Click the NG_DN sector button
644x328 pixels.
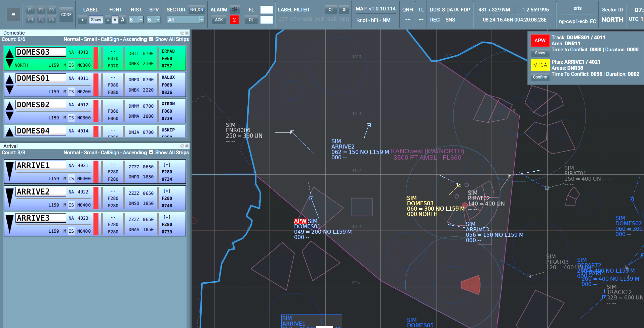click(x=197, y=10)
